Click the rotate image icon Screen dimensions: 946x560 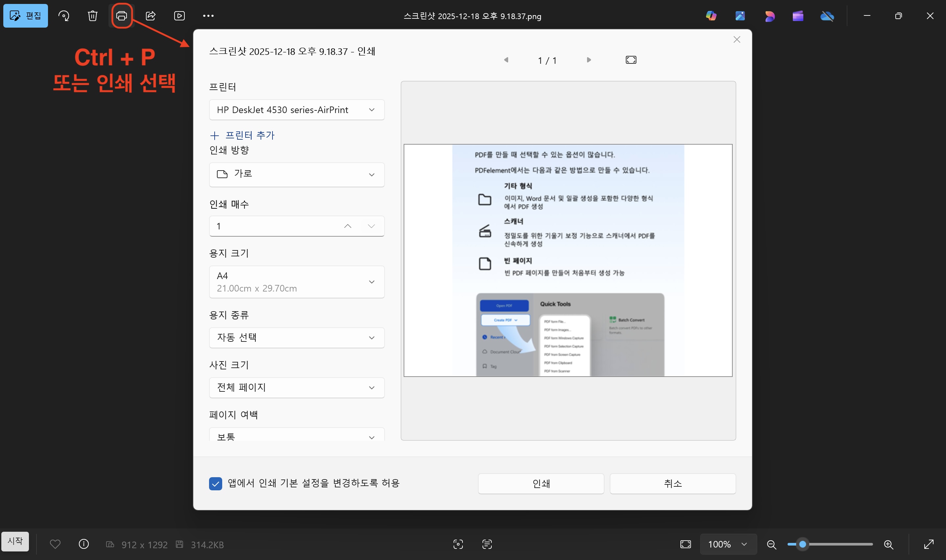click(x=64, y=16)
